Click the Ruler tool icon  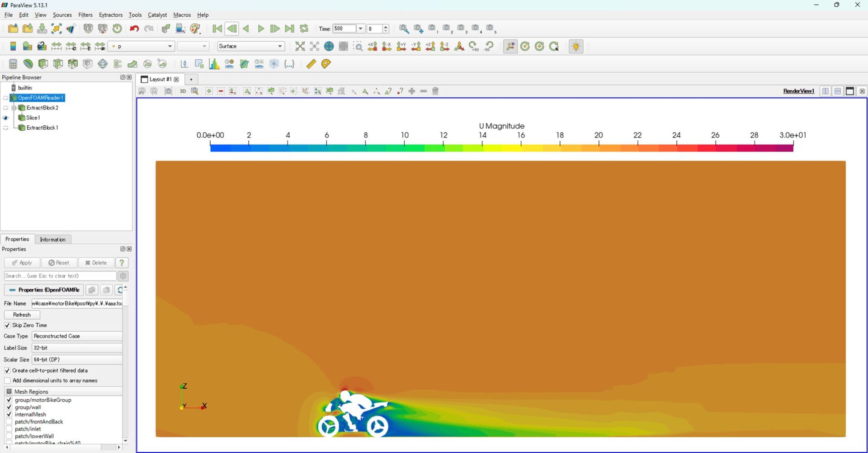click(311, 64)
